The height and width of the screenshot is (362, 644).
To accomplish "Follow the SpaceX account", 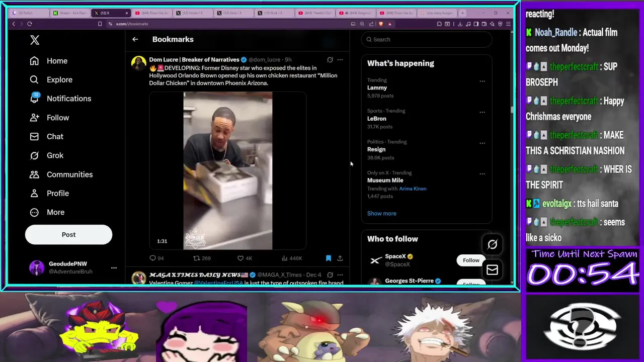I will point(471,260).
